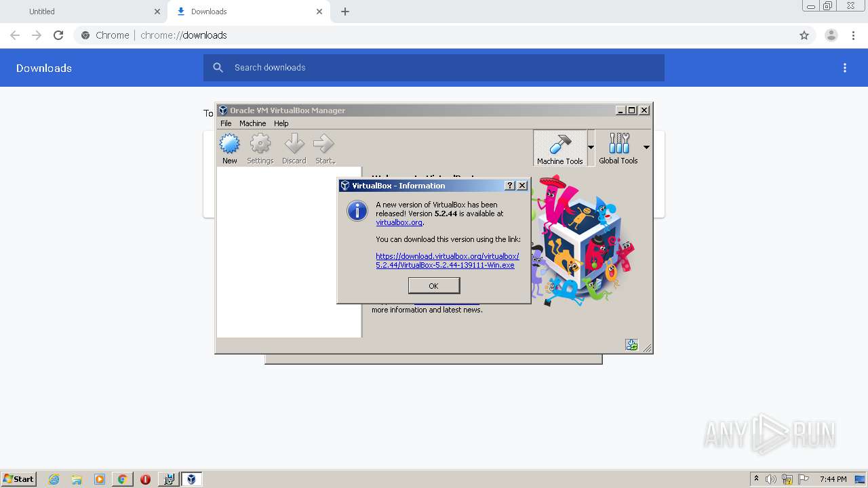Select the Global Tools button
This screenshot has height=488, width=868.
click(618, 148)
